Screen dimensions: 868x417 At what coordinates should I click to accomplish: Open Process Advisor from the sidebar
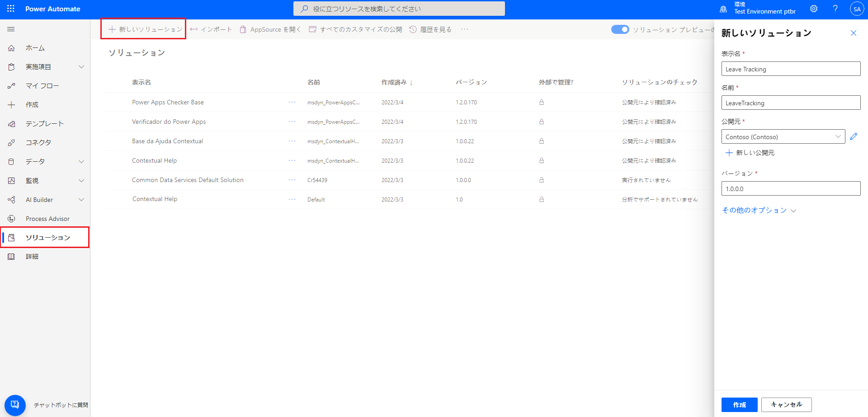pyautogui.click(x=47, y=219)
